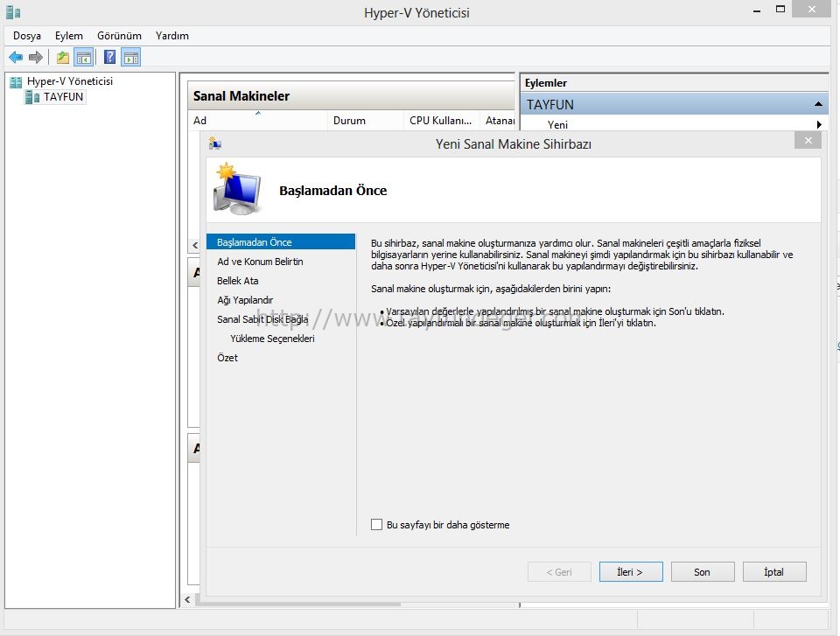
Task: Click the İleri > button
Action: pyautogui.click(x=631, y=572)
